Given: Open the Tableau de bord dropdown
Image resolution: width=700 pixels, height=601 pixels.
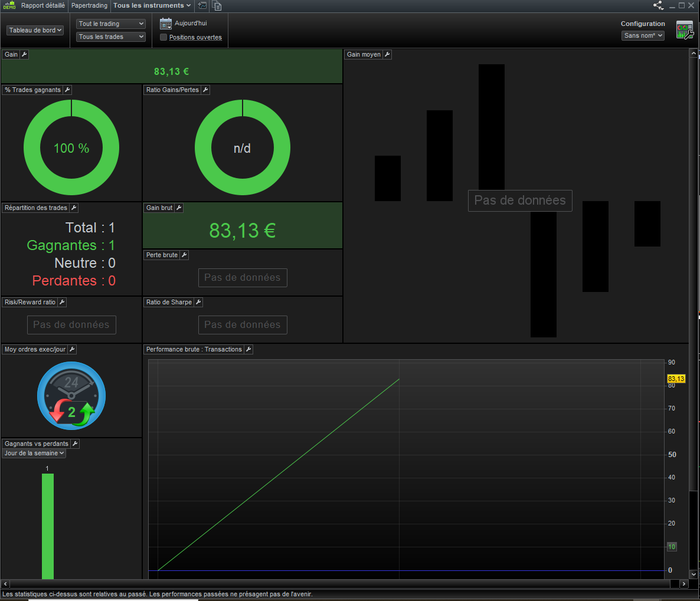Looking at the screenshot, I should pyautogui.click(x=35, y=30).
